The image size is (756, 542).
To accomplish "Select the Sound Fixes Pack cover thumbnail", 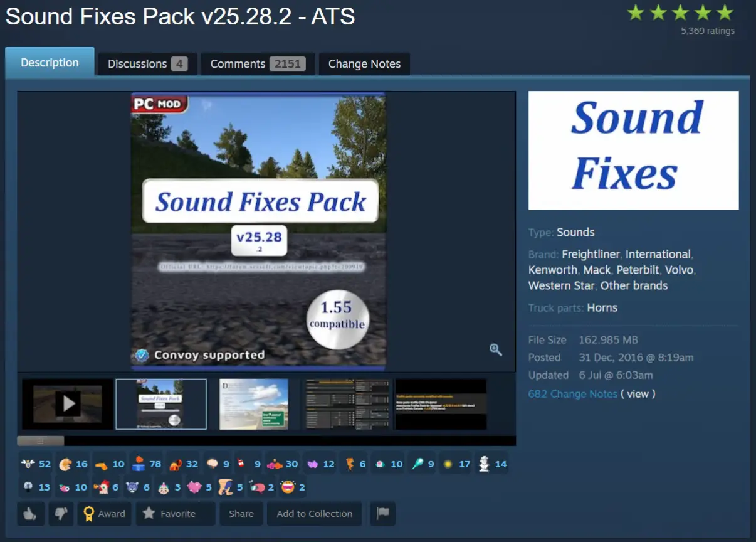I will [x=161, y=404].
